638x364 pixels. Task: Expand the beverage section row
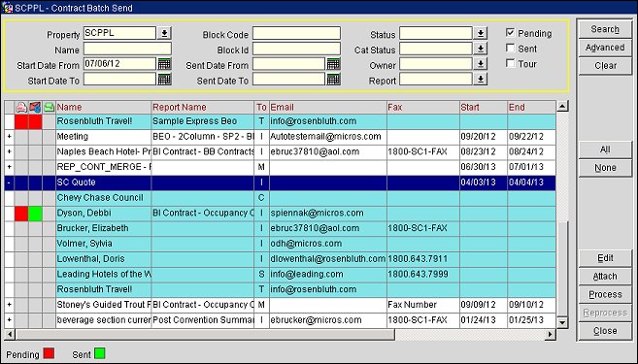[x=9, y=320]
